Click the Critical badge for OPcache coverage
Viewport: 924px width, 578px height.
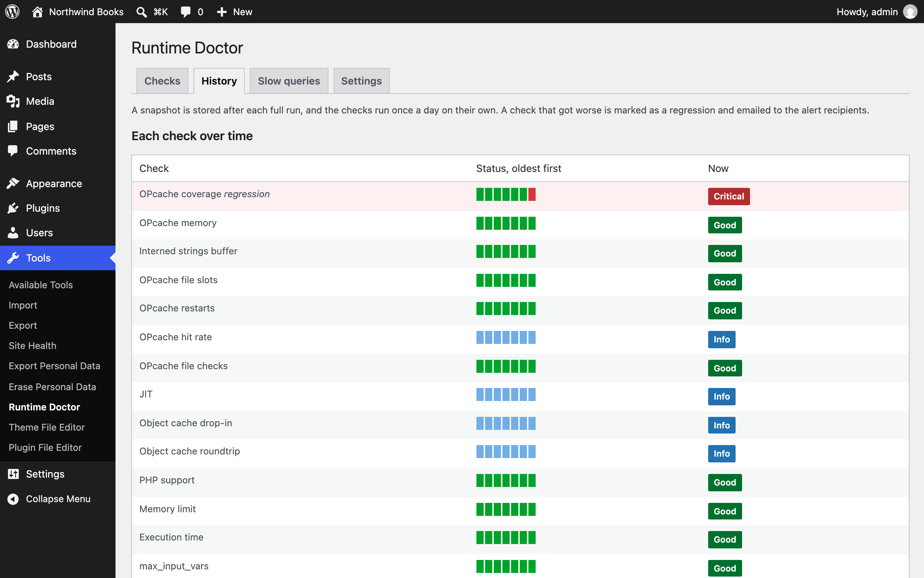point(728,197)
